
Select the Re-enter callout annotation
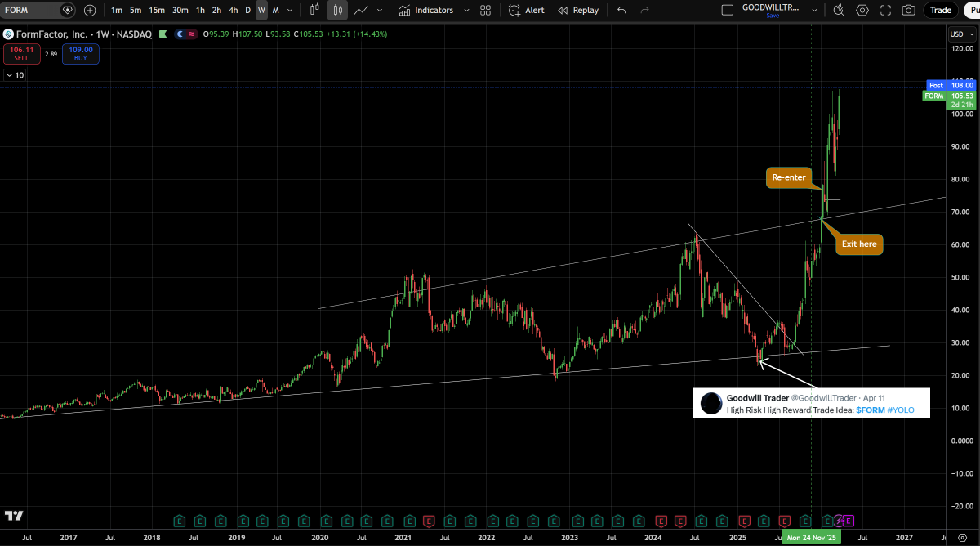pyautogui.click(x=789, y=177)
